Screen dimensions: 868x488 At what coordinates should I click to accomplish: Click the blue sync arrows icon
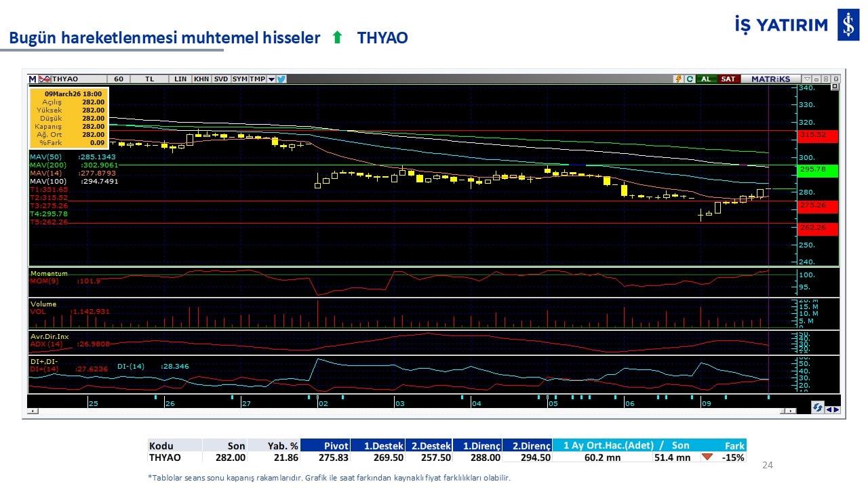818,408
